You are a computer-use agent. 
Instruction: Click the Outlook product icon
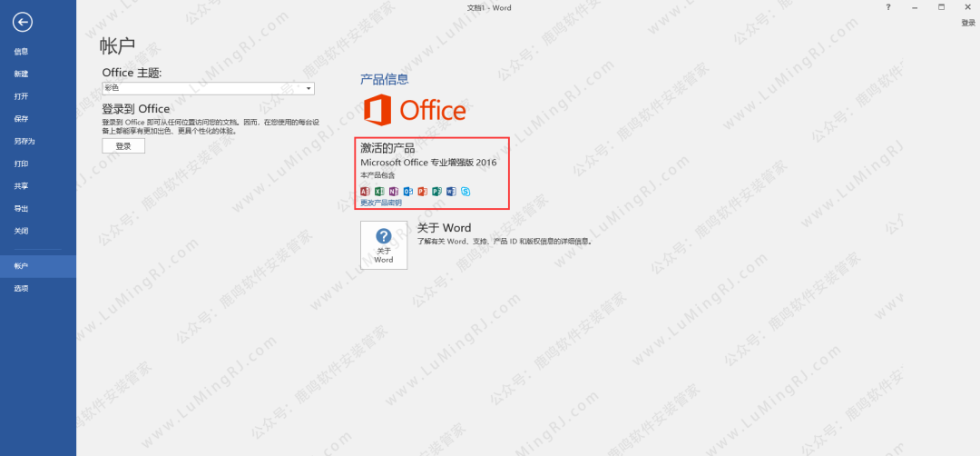[408, 192]
